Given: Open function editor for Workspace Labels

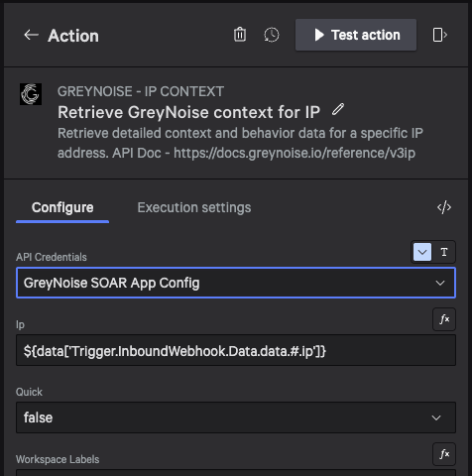Looking at the screenshot, I should (444, 454).
